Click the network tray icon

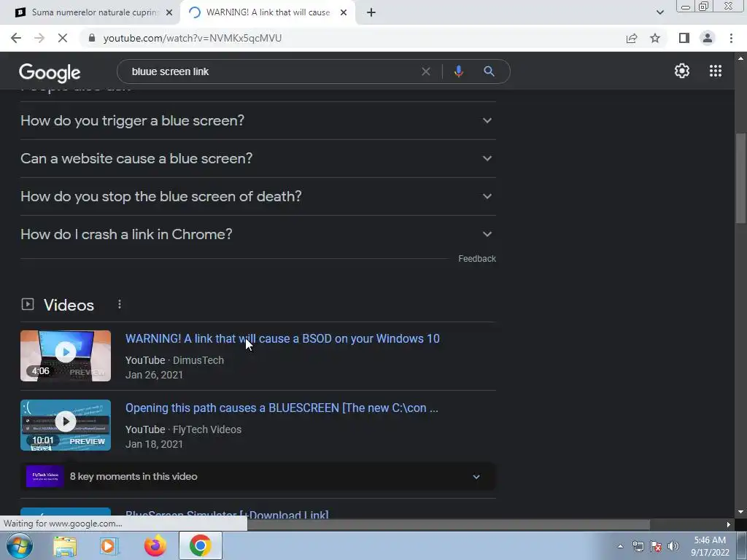pos(638,546)
